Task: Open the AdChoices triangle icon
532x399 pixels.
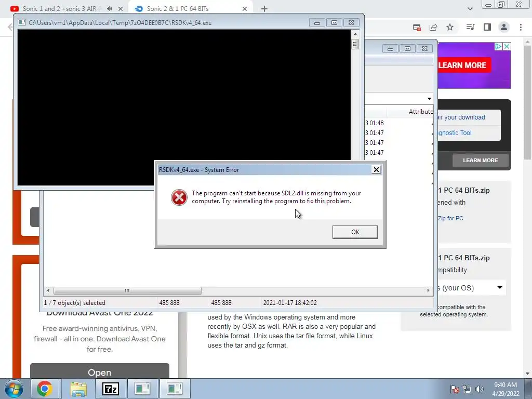Action: point(498,46)
